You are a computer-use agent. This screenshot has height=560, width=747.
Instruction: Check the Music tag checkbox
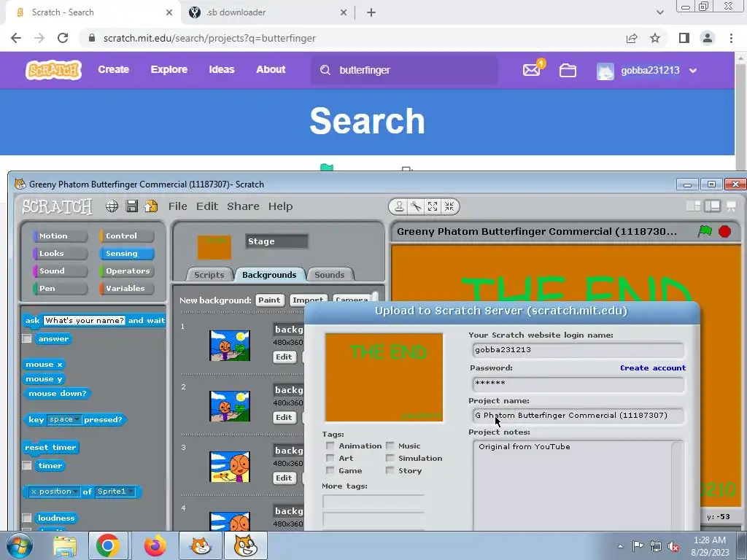[390, 446]
